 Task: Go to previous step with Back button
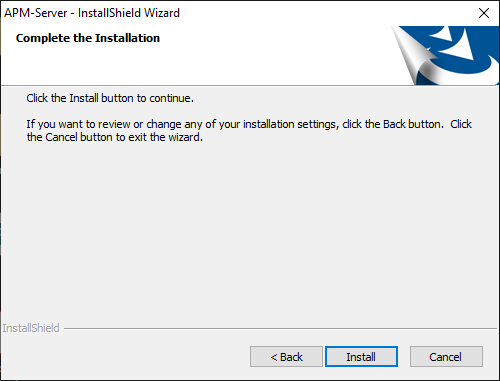click(x=286, y=357)
